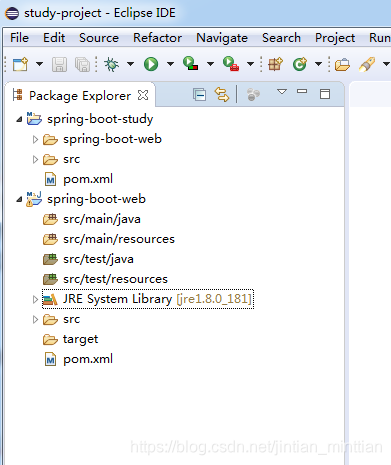Screen dimensions: 391x465
Task: Open the Package Explorer View Menu
Action: (x=282, y=91)
